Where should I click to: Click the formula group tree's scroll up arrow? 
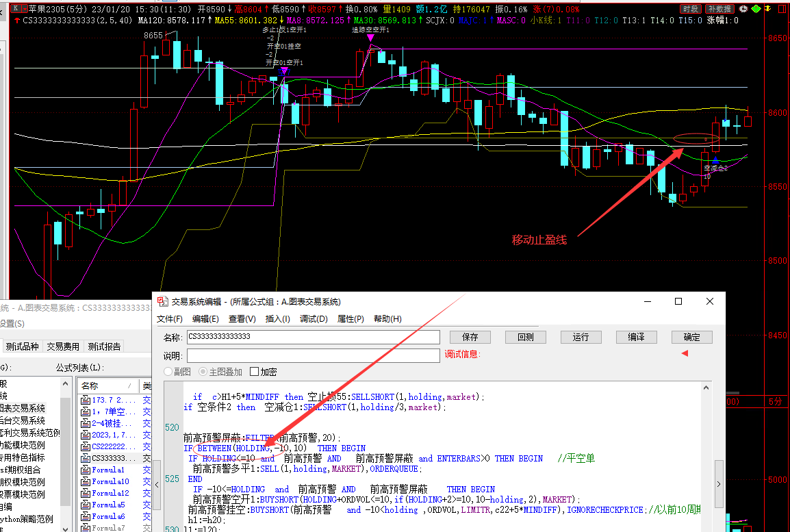click(65, 383)
